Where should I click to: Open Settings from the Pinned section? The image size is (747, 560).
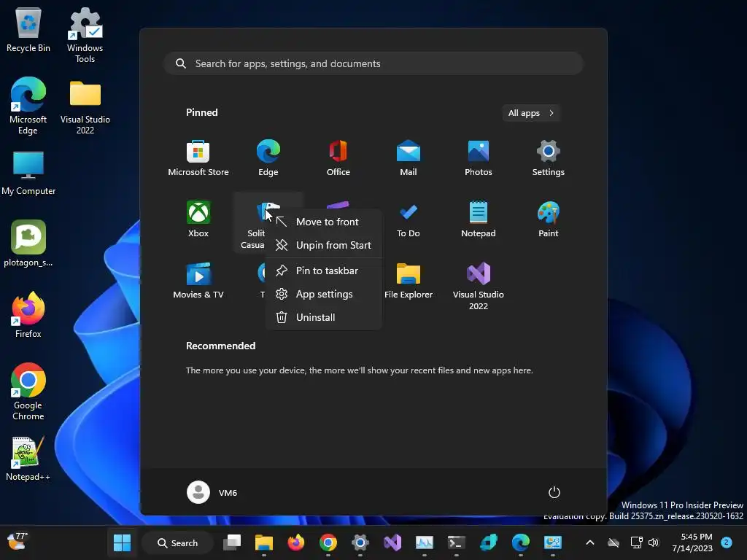(549, 159)
